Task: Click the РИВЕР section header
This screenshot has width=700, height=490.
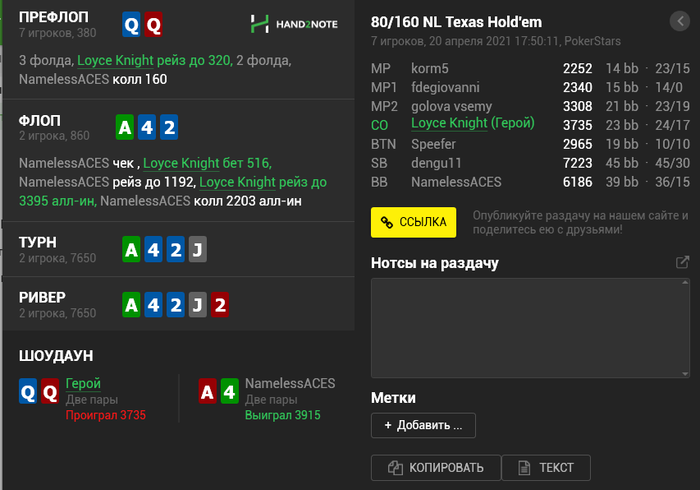Action: 42,298
